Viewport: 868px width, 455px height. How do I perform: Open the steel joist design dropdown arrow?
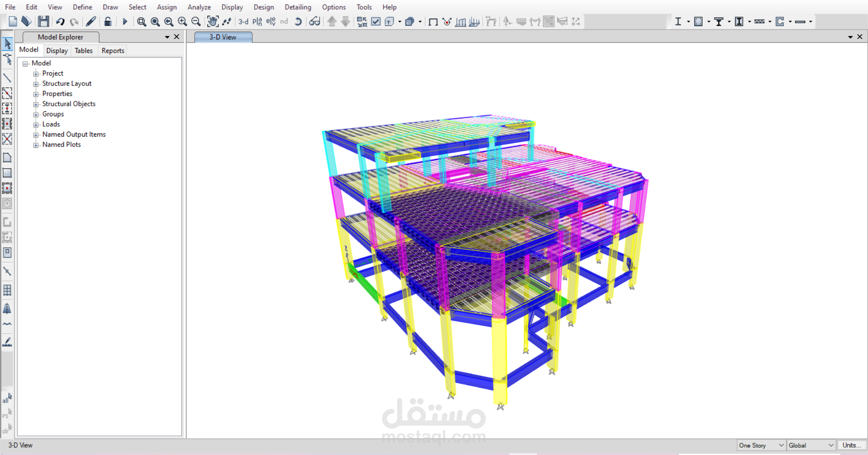(x=769, y=21)
